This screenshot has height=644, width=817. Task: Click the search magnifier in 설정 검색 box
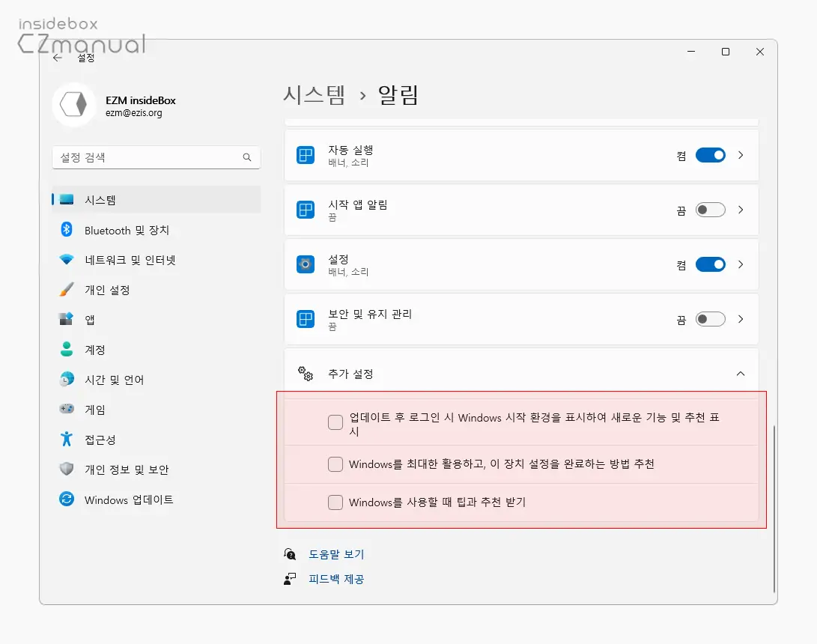coord(247,157)
